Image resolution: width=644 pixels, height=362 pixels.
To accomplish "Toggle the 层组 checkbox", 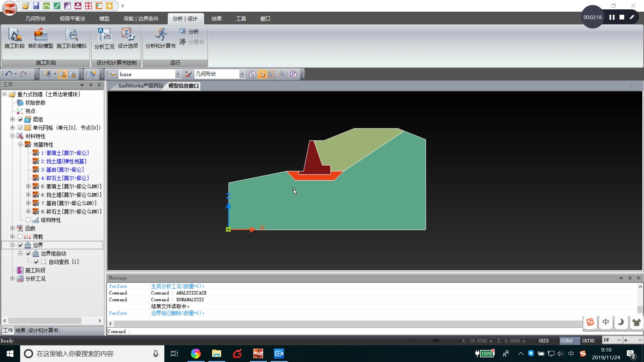I will [x=20, y=119].
